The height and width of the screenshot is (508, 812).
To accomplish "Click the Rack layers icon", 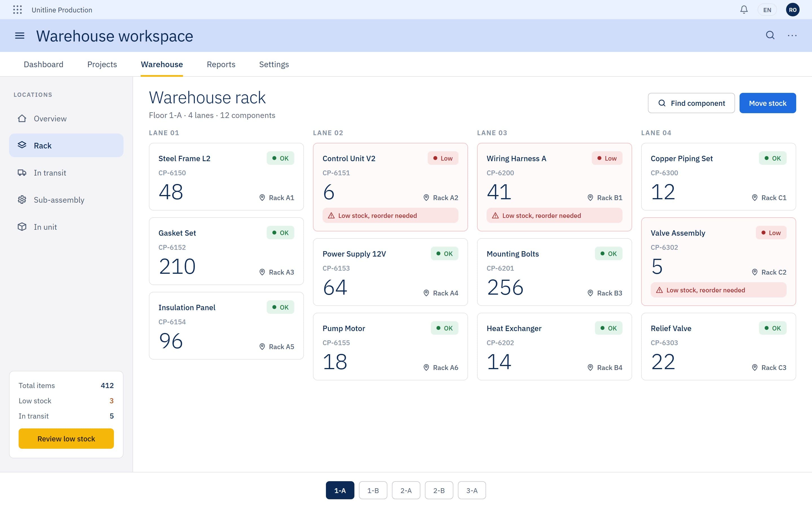I will pyautogui.click(x=22, y=145).
